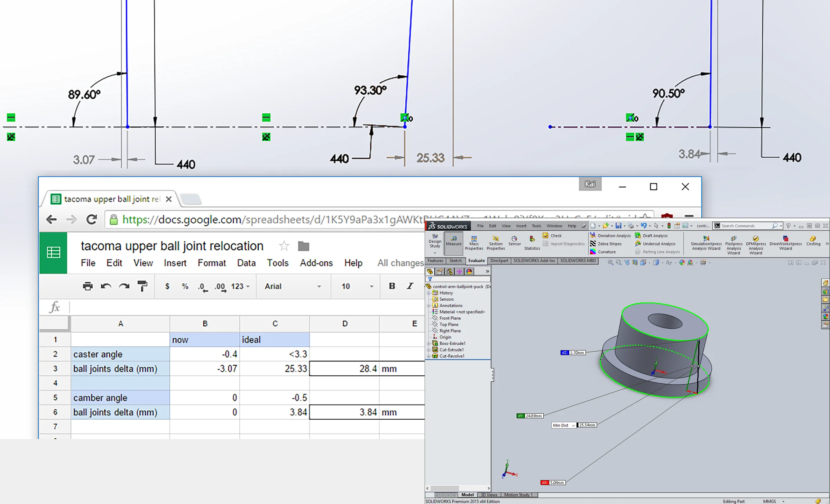830x504 pixels.
Task: Open DFMXpress Analysis Wizard
Action: point(756,245)
